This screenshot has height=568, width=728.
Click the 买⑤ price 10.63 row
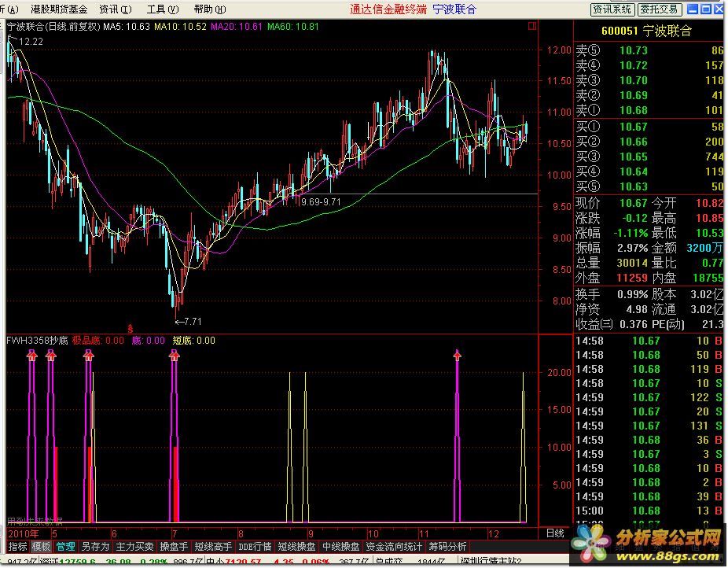tap(649, 186)
